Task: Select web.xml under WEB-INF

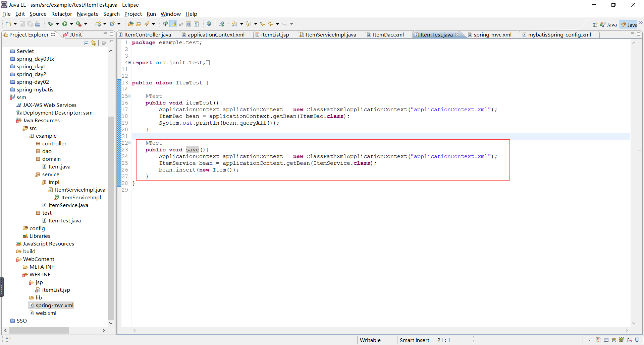Action: [x=46, y=313]
